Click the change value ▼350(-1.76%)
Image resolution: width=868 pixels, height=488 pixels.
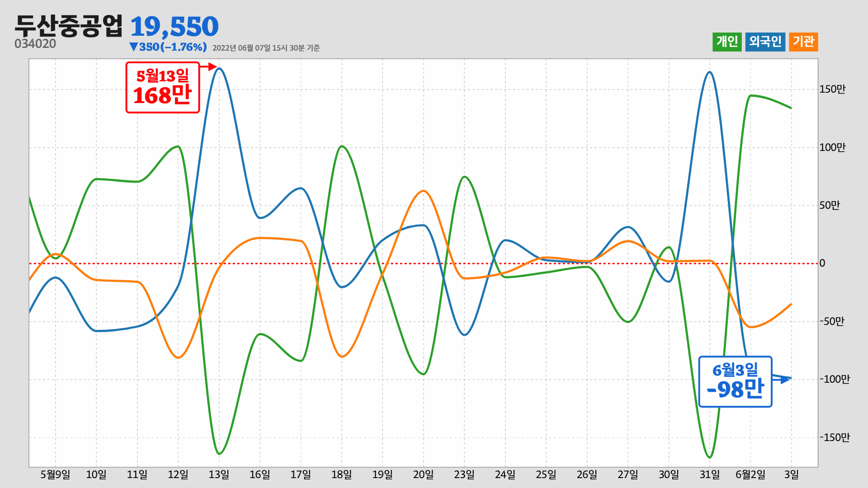pyautogui.click(x=168, y=47)
